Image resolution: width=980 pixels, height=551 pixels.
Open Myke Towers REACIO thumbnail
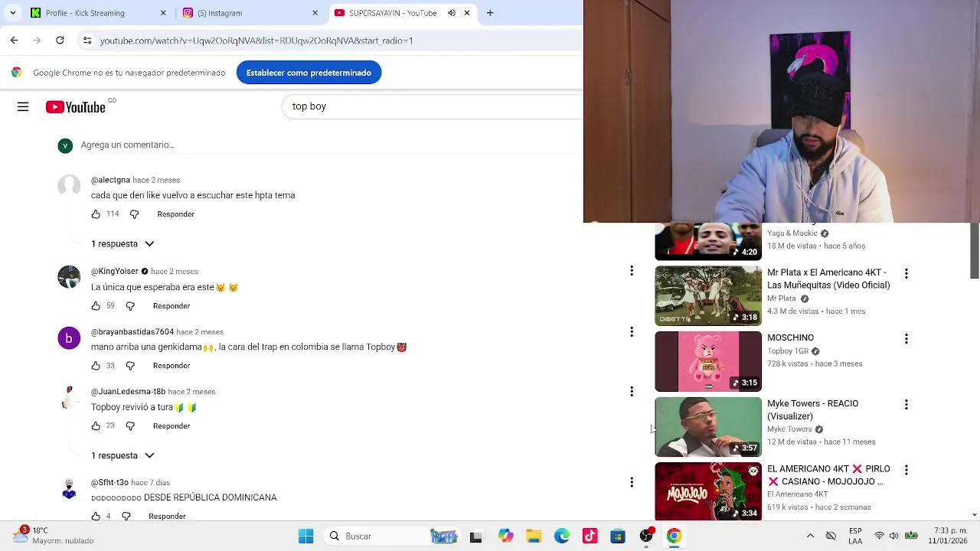(708, 427)
